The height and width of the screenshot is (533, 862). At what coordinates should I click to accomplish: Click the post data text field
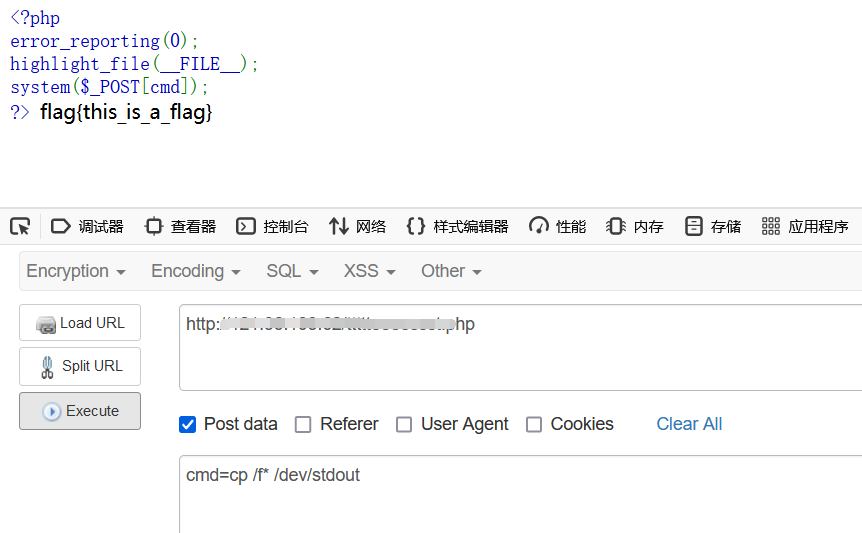[520, 495]
